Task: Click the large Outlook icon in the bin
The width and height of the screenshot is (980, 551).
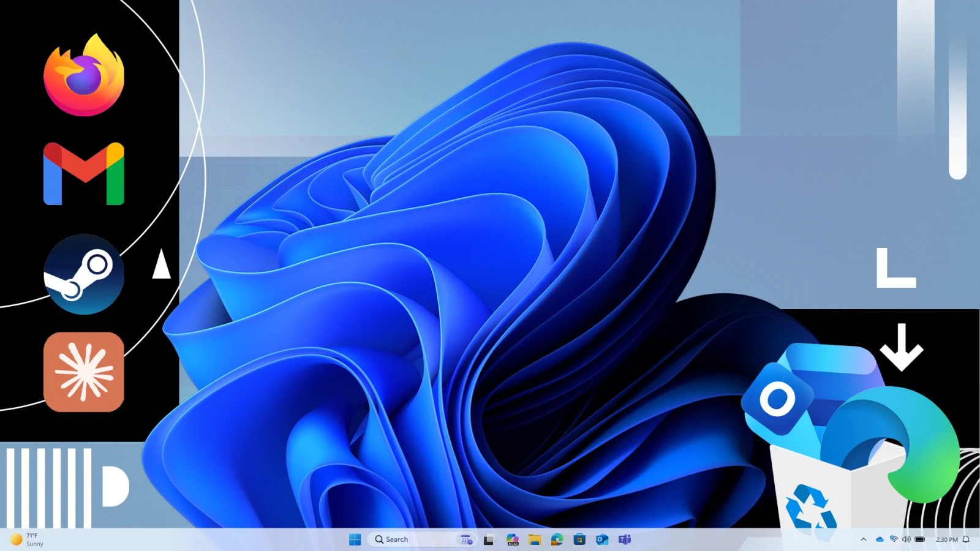Action: tap(778, 399)
